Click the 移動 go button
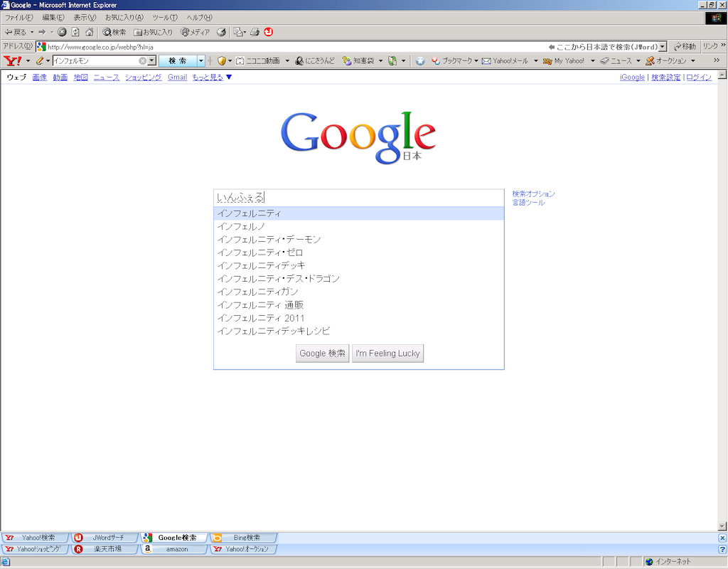This screenshot has height=569, width=728. pos(685,46)
